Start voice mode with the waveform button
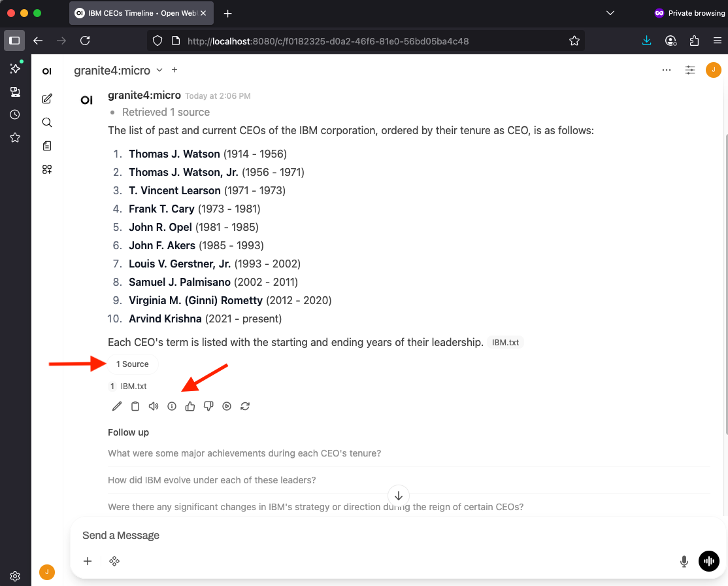 tap(709, 561)
